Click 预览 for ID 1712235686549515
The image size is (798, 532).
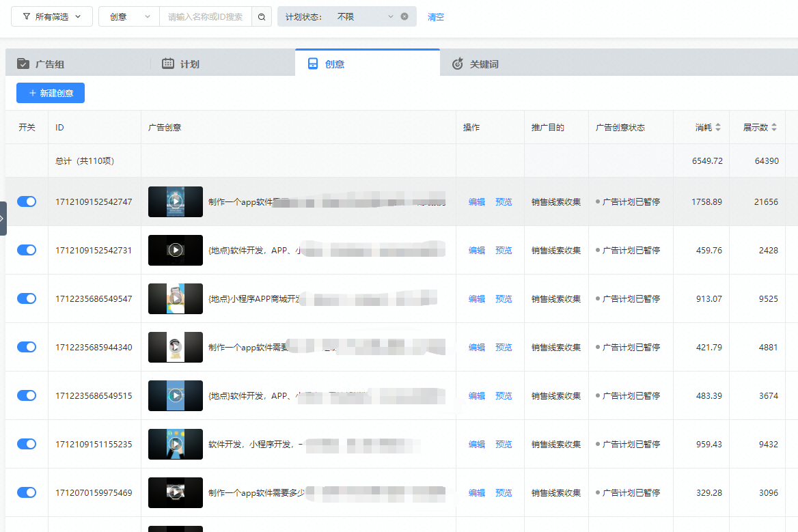[504, 395]
